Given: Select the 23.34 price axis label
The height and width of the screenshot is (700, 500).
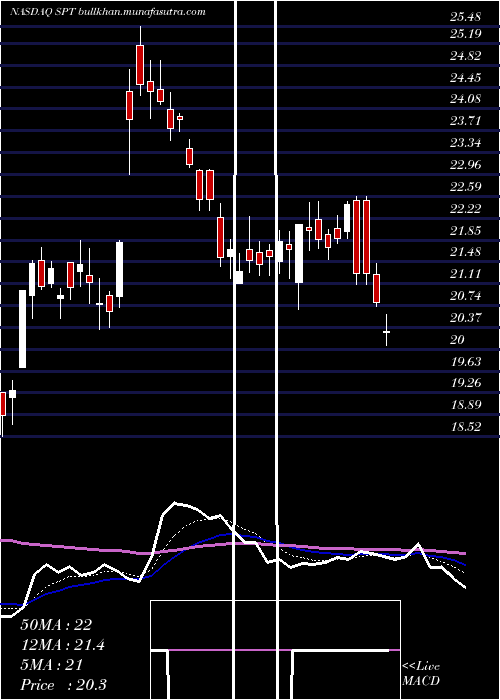Looking at the screenshot, I should (x=466, y=143).
